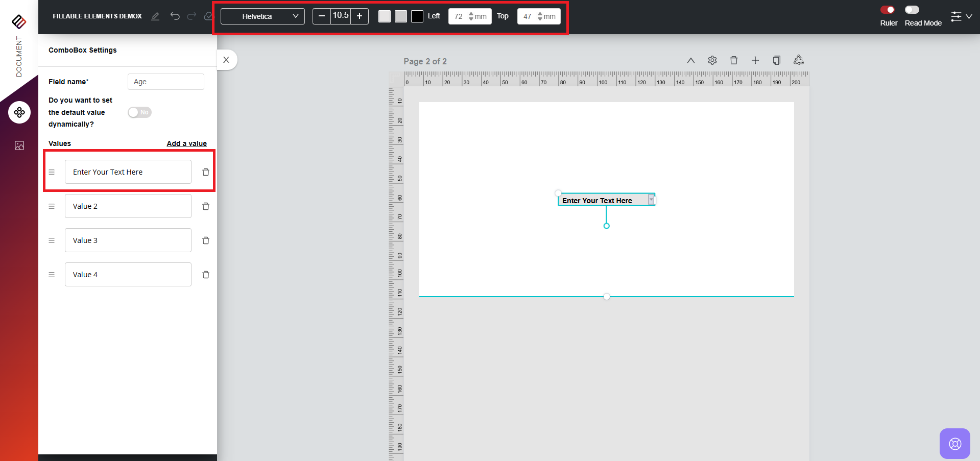Delete page 2 using trash icon
The width and height of the screenshot is (980, 461).
coord(734,61)
